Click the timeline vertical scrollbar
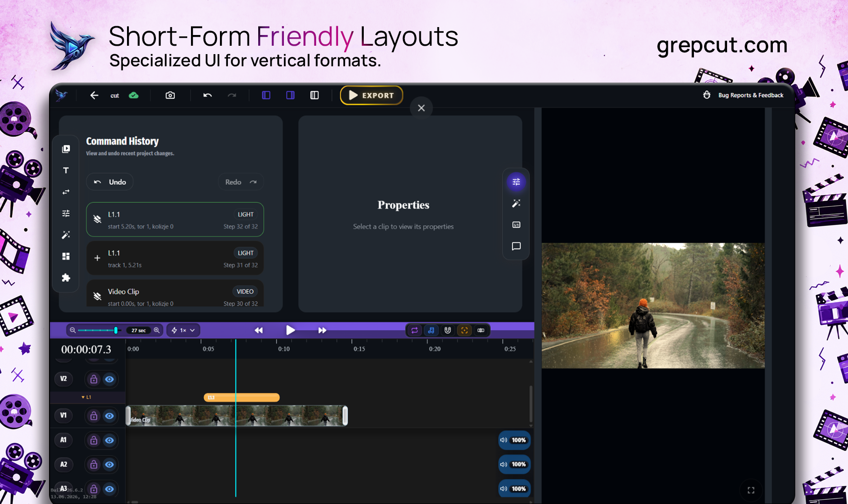 [530, 404]
